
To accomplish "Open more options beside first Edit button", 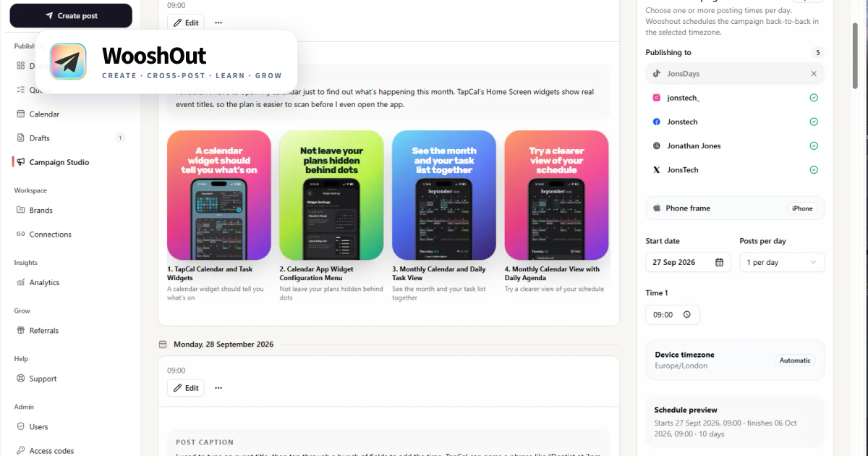I will (218, 22).
